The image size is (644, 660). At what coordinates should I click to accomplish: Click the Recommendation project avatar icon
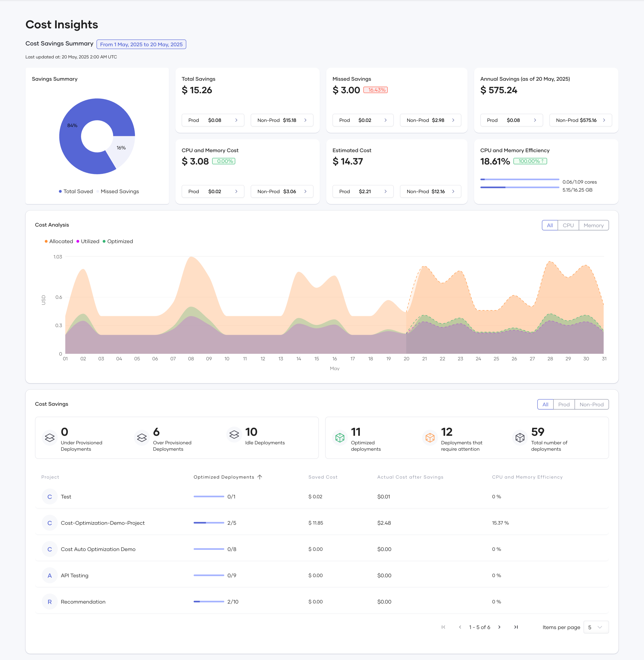pos(50,601)
